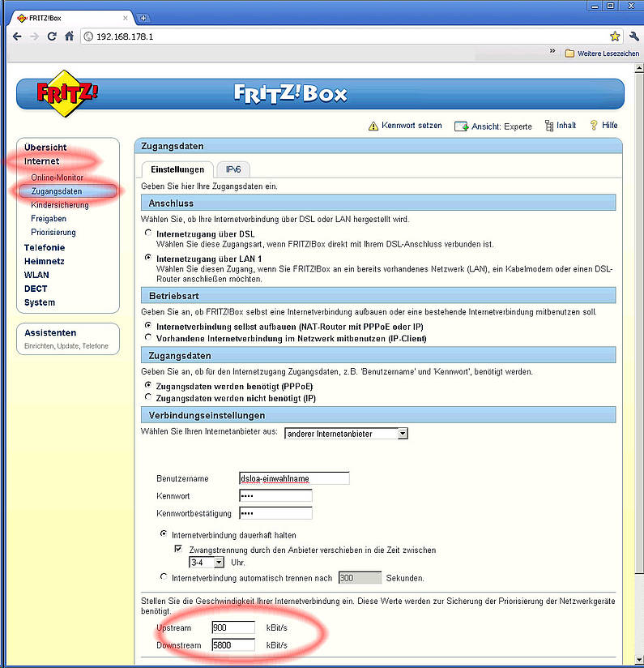The width and height of the screenshot is (644, 668).
Task: Open the Internetanbieter dropdown
Action: [x=346, y=434]
